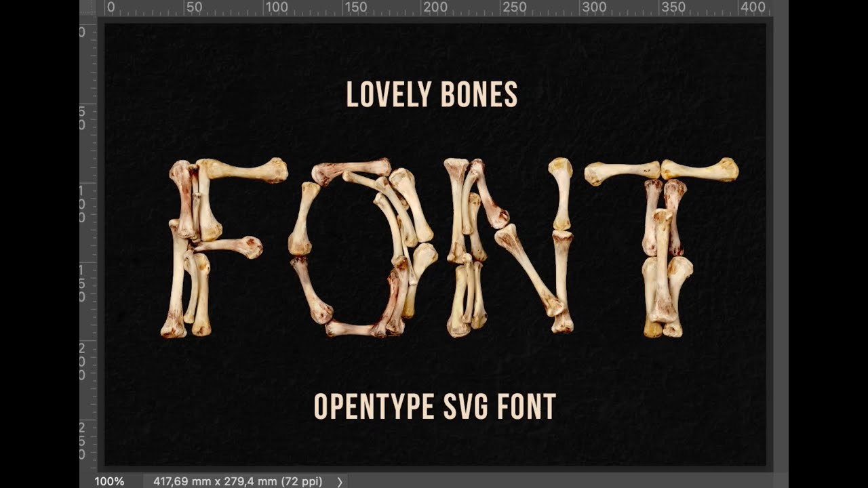The height and width of the screenshot is (488, 868).
Task: Click the OPENTYPE SVG FONT text on canvas
Action: [435, 406]
